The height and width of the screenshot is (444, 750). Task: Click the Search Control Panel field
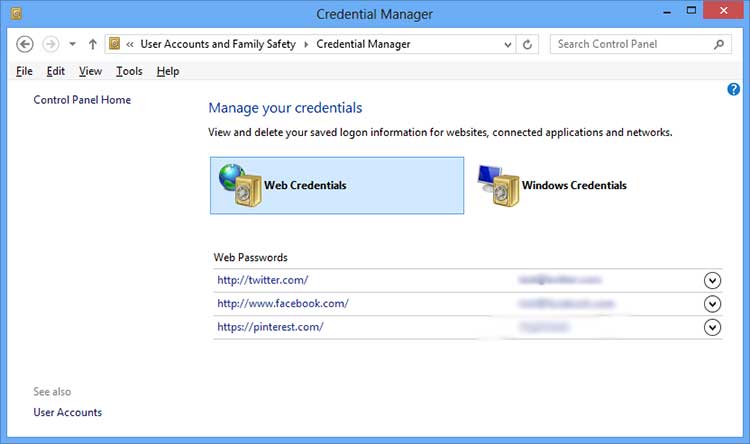click(x=630, y=44)
